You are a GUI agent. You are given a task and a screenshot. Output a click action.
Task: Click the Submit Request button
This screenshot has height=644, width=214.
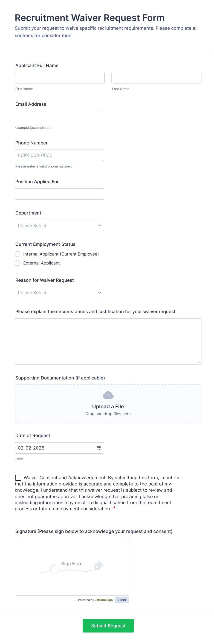[108, 626]
